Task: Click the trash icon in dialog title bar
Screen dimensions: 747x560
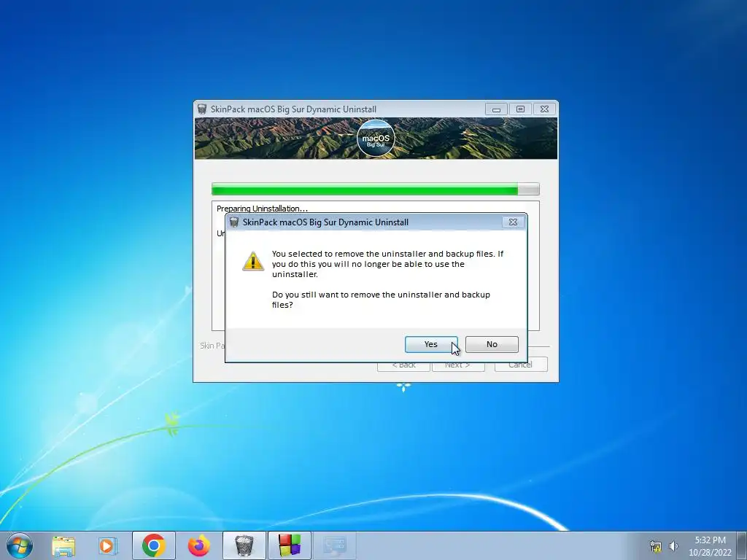Action: click(x=234, y=222)
